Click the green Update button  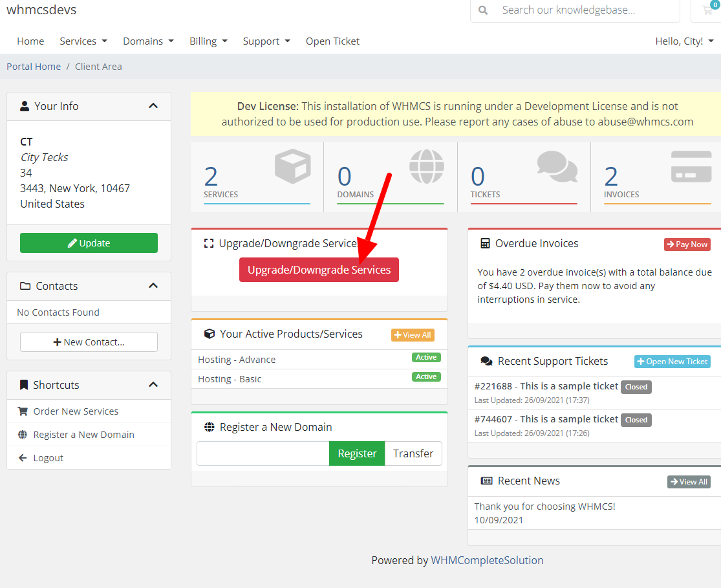pos(89,243)
